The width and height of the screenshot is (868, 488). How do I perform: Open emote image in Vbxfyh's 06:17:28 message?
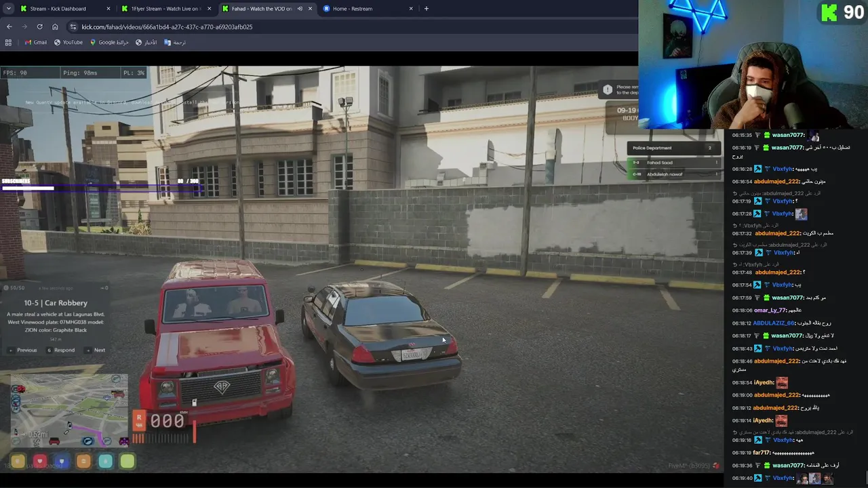pyautogui.click(x=802, y=214)
